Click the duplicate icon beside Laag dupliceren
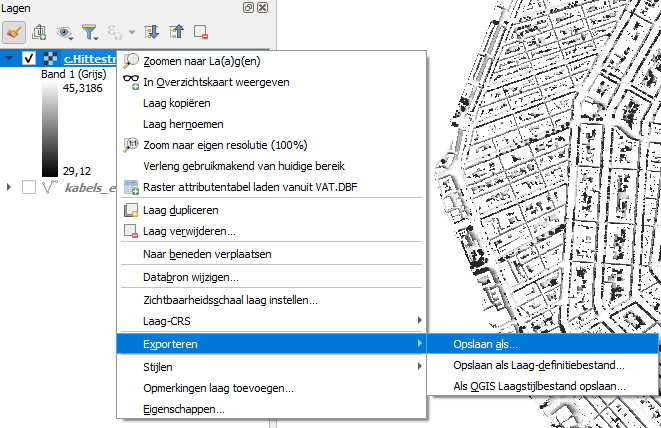 coord(131,210)
